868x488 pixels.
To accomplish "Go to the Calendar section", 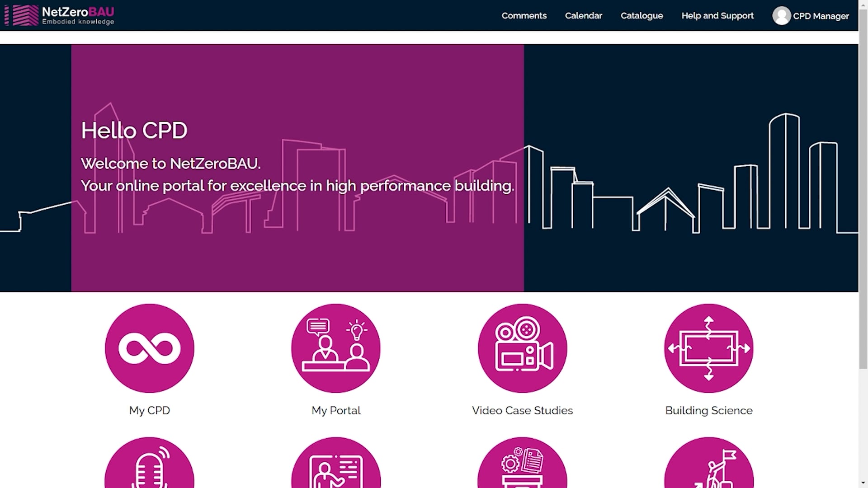I will coord(583,16).
